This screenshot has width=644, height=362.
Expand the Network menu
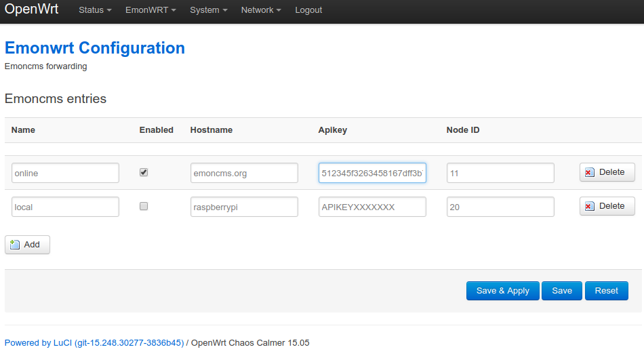[261, 10]
